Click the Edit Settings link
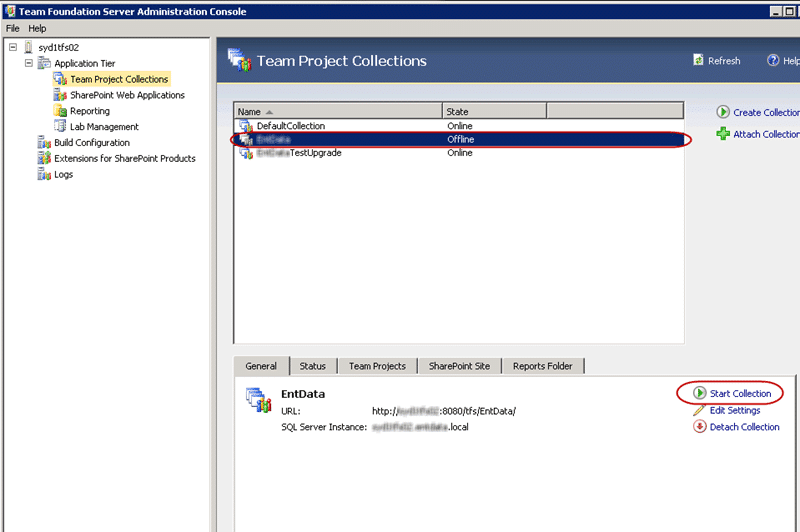Image resolution: width=800 pixels, height=532 pixels. [735, 410]
